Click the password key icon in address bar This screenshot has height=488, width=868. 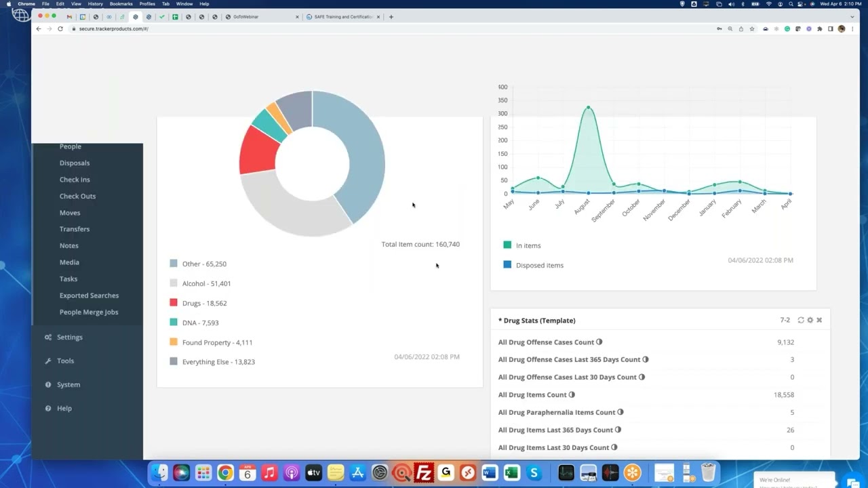coord(719,28)
